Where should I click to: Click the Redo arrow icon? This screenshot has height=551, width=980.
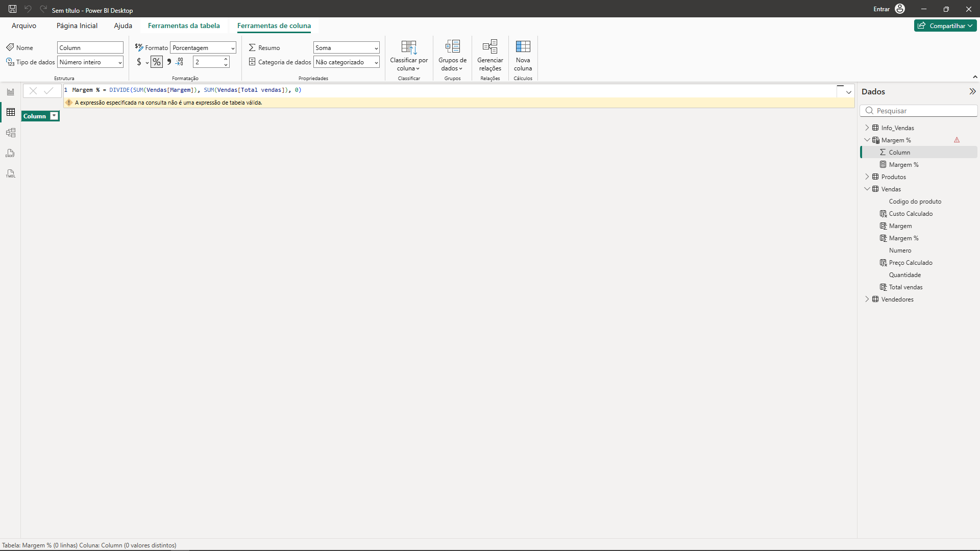point(43,9)
